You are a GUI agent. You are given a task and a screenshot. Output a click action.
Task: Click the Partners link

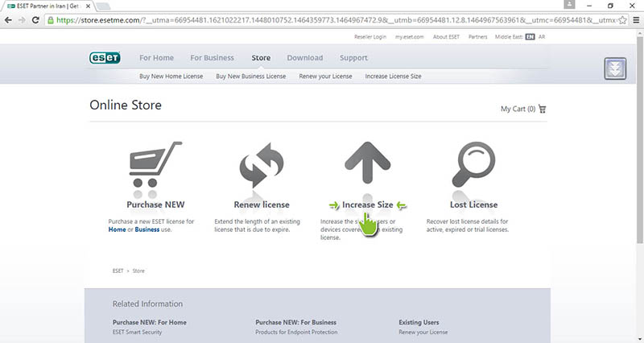477,36
